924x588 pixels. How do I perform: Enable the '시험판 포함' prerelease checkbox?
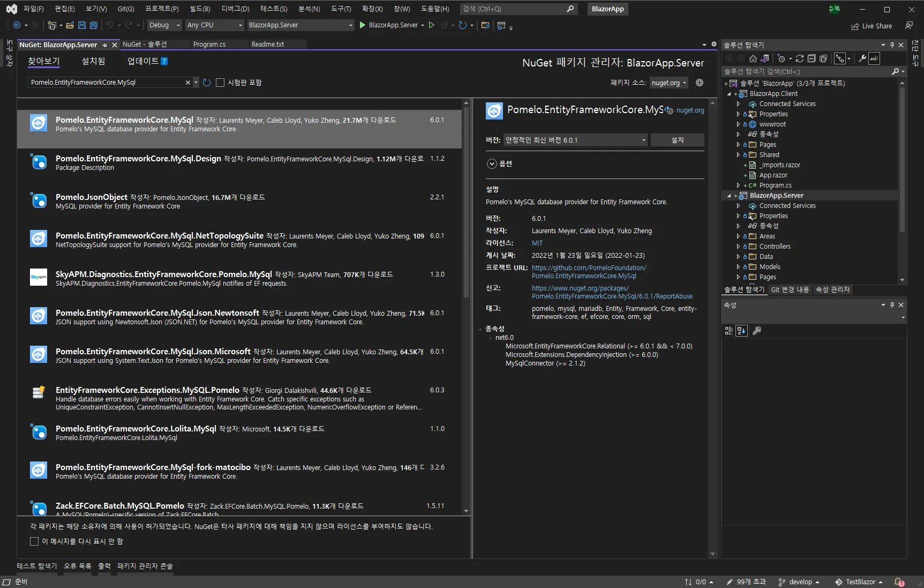click(x=220, y=83)
